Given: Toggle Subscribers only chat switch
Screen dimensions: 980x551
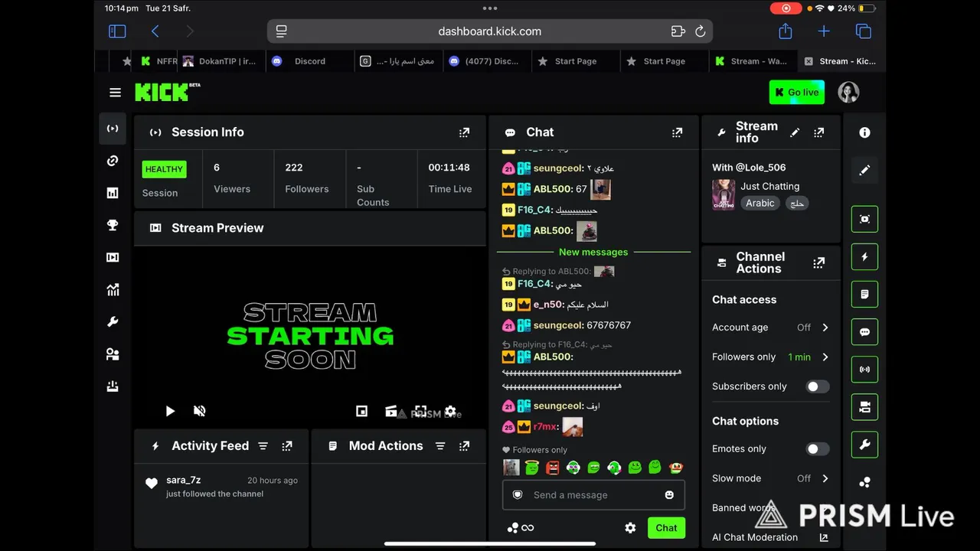Looking at the screenshot, I should [x=817, y=386].
